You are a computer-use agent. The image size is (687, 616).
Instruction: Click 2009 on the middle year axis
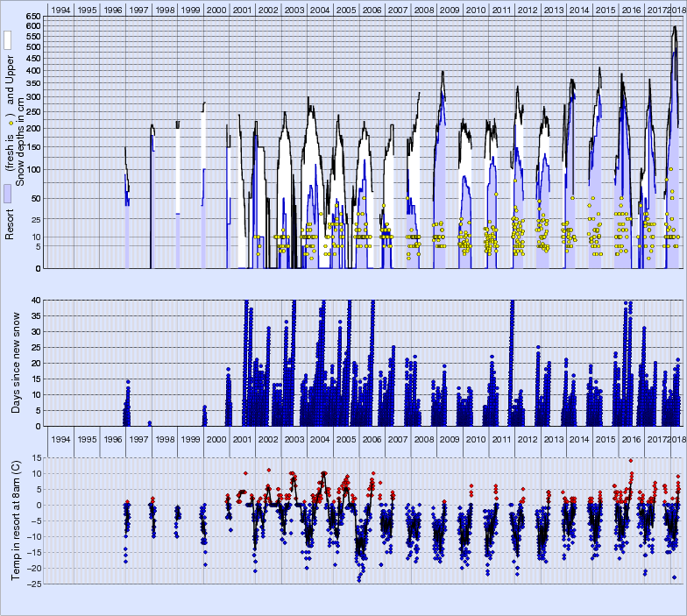(449, 439)
